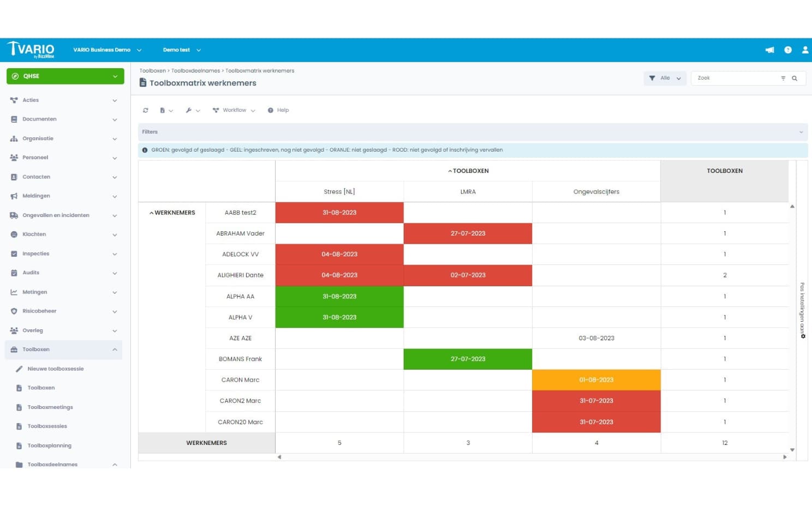The width and height of the screenshot is (812, 506).
Task: Click green cell 31-08-2023 for ALPHA V
Action: (339, 317)
